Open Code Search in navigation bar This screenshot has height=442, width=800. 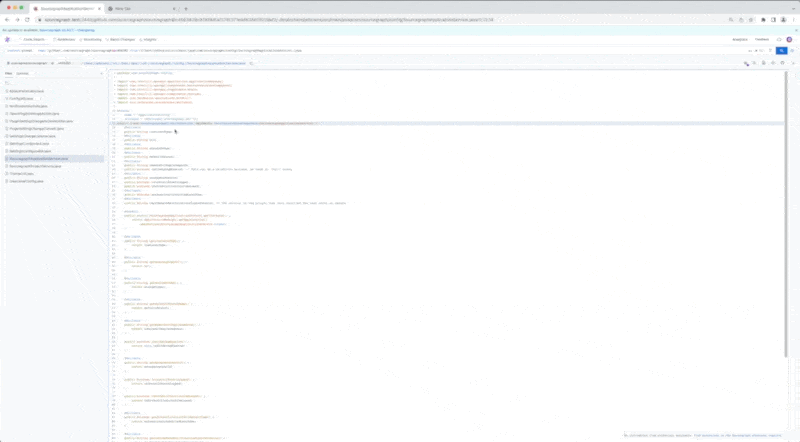[33, 39]
